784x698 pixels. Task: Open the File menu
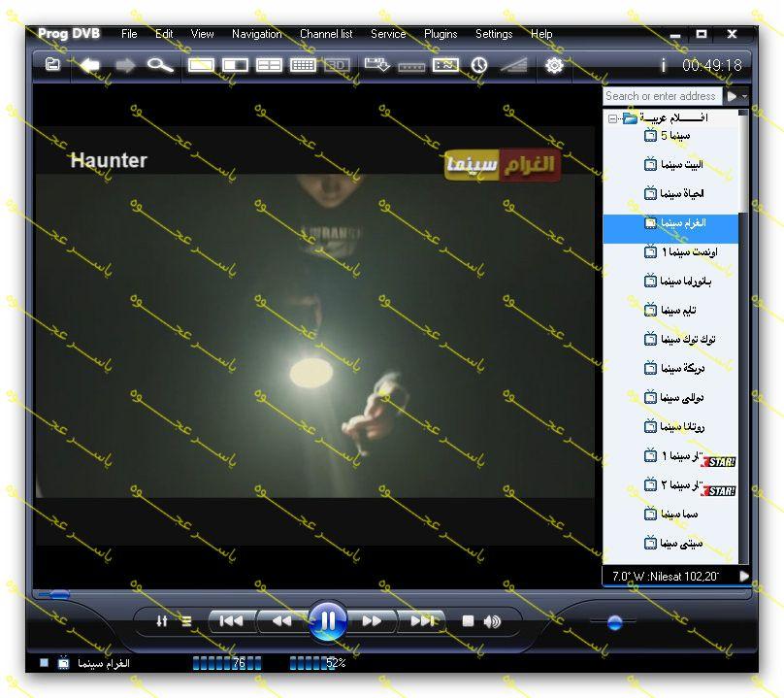tap(129, 34)
